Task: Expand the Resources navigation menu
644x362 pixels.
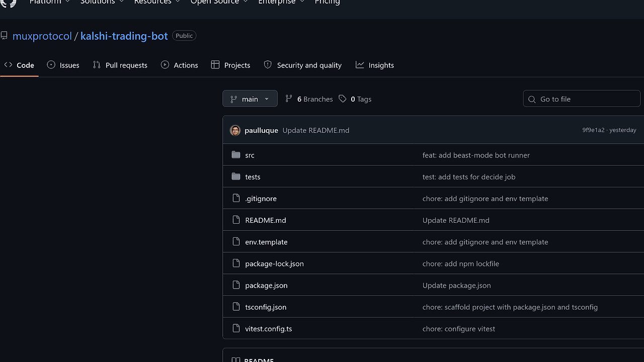Action: coord(157,2)
